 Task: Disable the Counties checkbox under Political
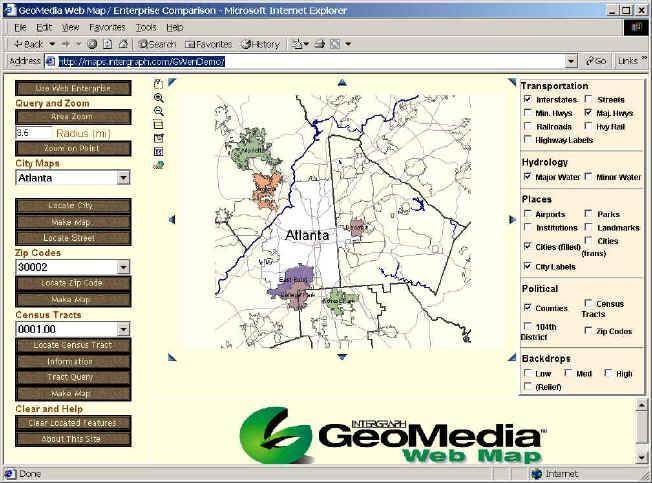pos(528,308)
